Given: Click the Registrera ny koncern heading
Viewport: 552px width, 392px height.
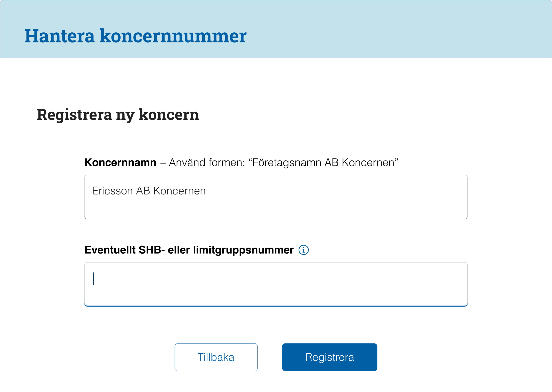Looking at the screenshot, I should click(118, 115).
